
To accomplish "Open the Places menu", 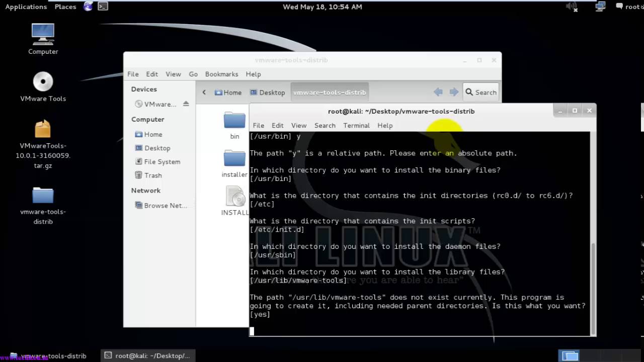I will [x=65, y=7].
